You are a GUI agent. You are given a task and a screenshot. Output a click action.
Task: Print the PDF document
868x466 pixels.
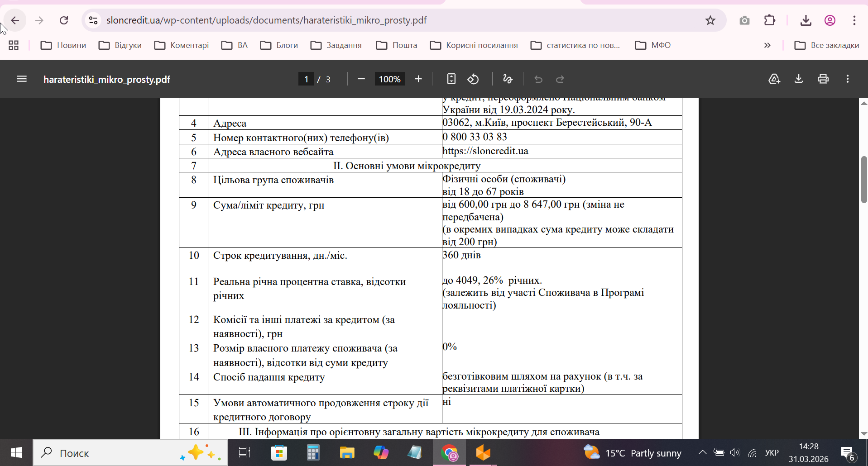823,79
